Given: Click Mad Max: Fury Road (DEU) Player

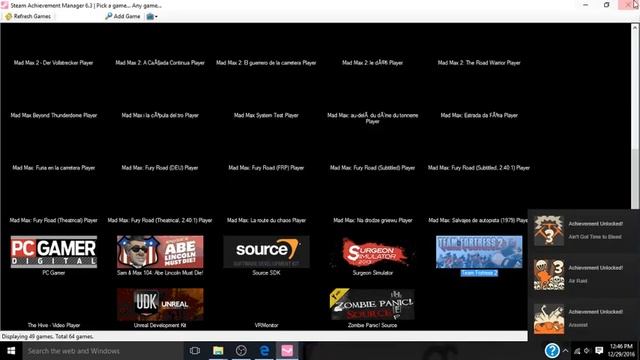Looking at the screenshot, I should (160, 168).
